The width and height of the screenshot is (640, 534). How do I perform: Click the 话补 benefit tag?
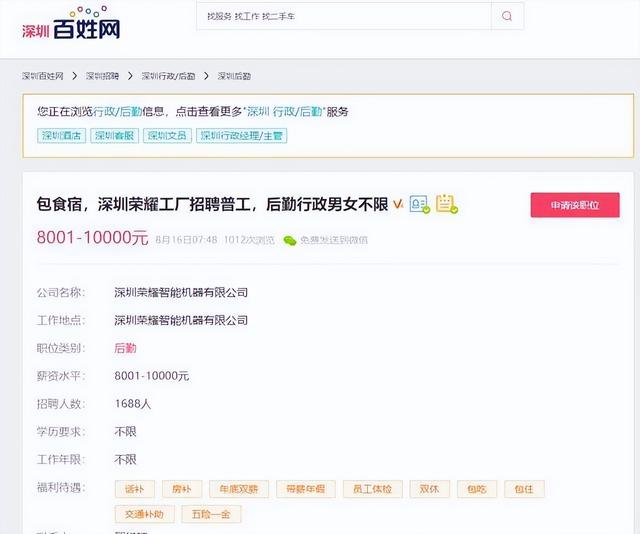click(x=135, y=489)
